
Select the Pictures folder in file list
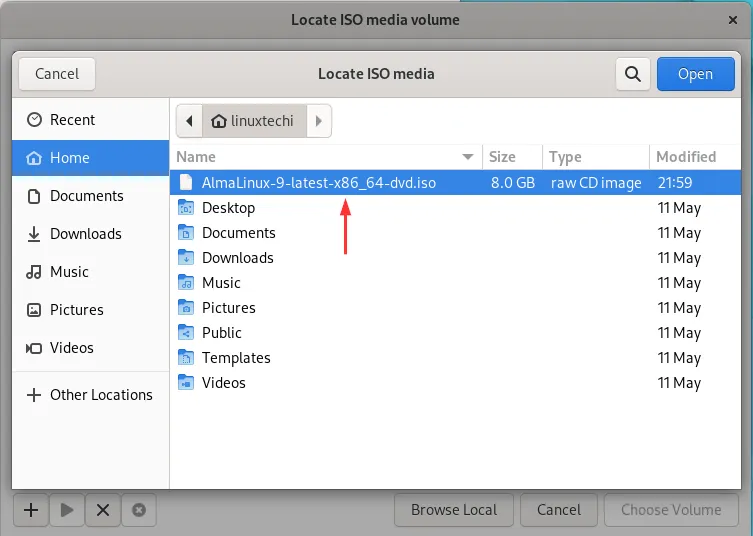455,308
